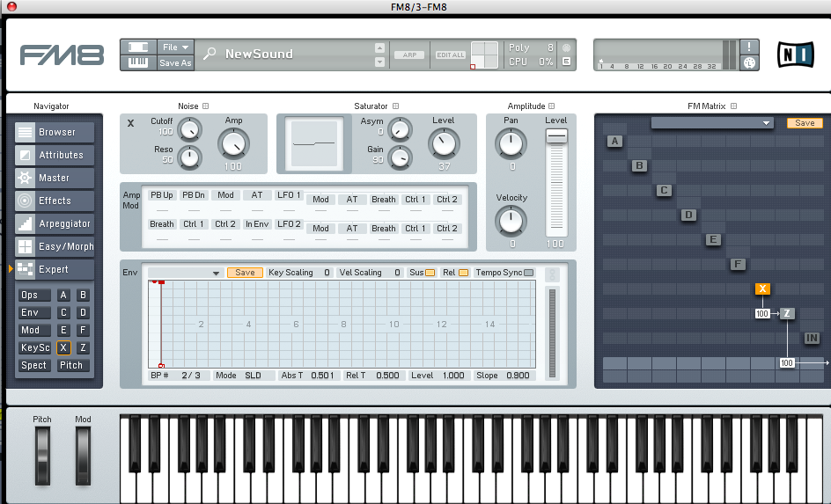Toggle the EDIT ALL button
The height and width of the screenshot is (504, 831).
point(451,55)
